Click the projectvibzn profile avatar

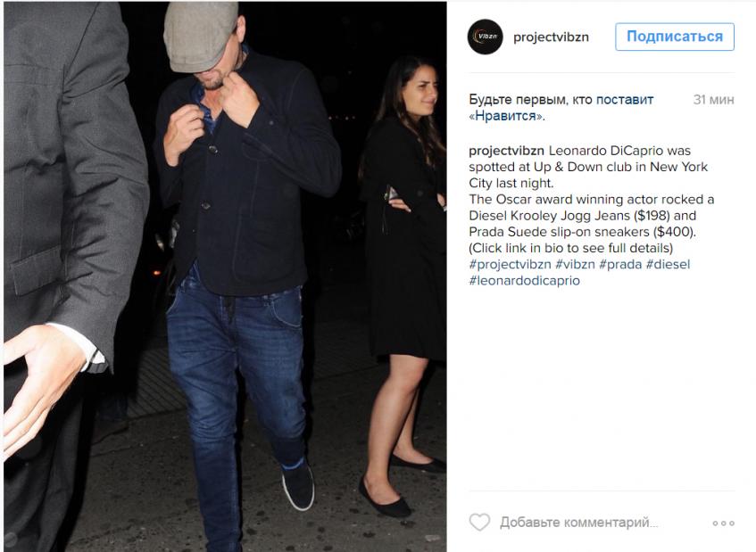click(485, 37)
